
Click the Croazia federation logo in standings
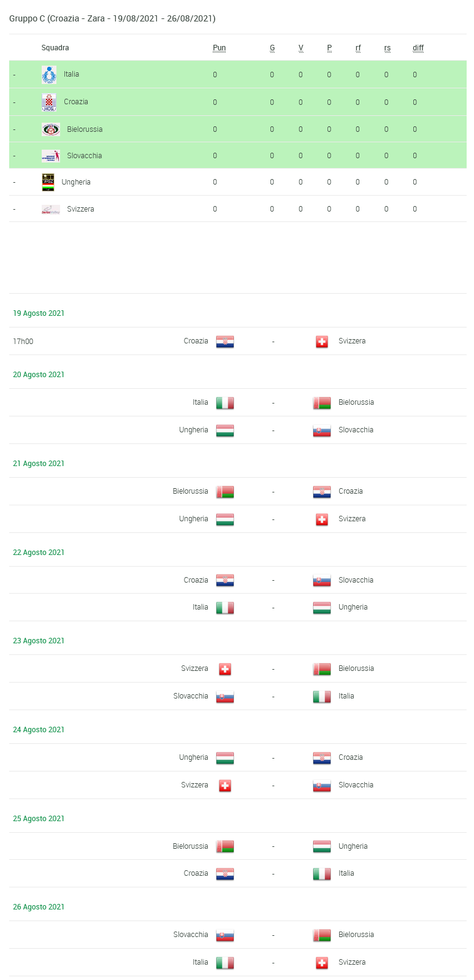49,102
